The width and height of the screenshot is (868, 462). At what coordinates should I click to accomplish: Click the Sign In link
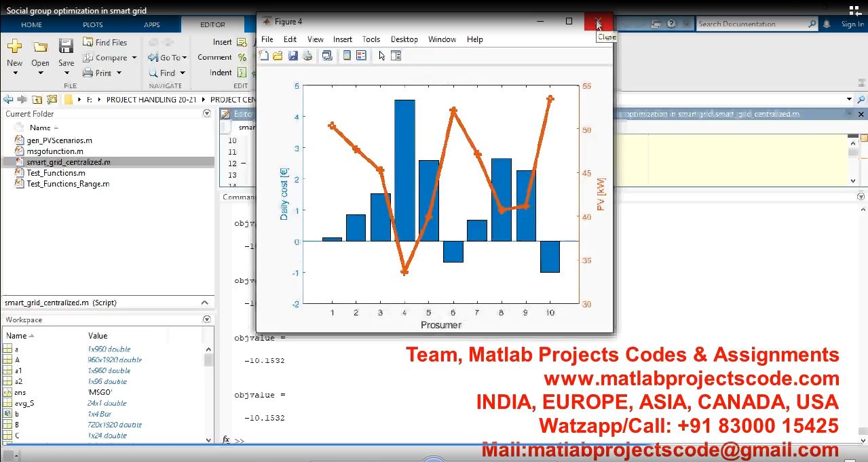coord(852,24)
